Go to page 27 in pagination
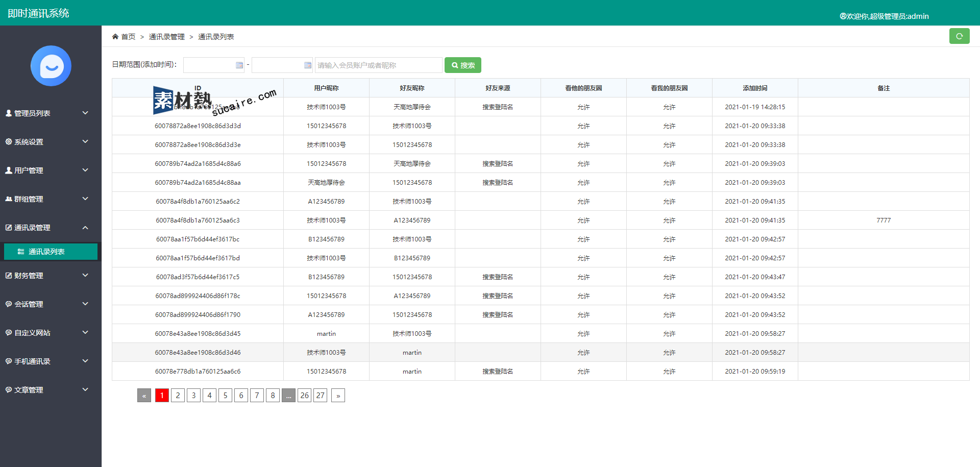This screenshot has width=980, height=467. click(x=320, y=396)
